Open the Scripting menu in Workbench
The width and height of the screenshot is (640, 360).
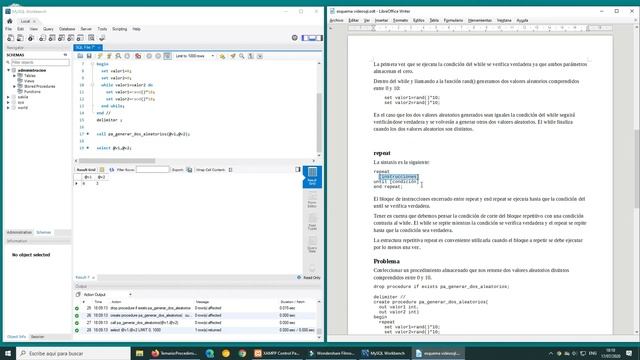120,29
